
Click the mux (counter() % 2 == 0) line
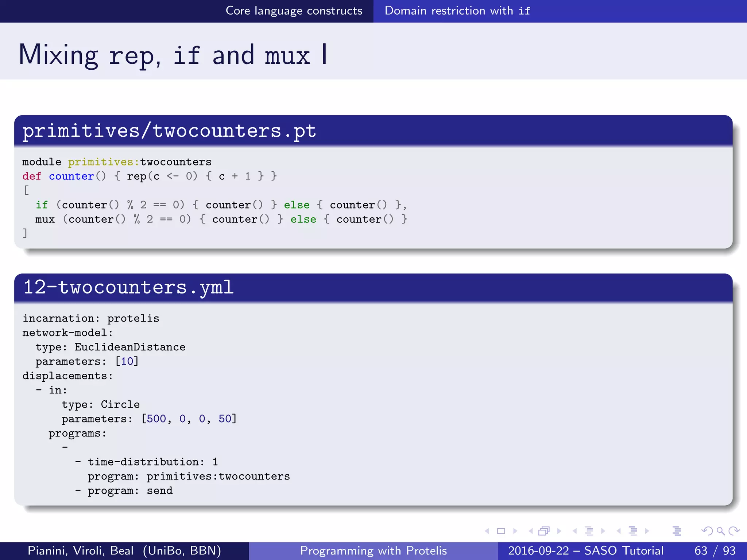pyautogui.click(x=221, y=219)
